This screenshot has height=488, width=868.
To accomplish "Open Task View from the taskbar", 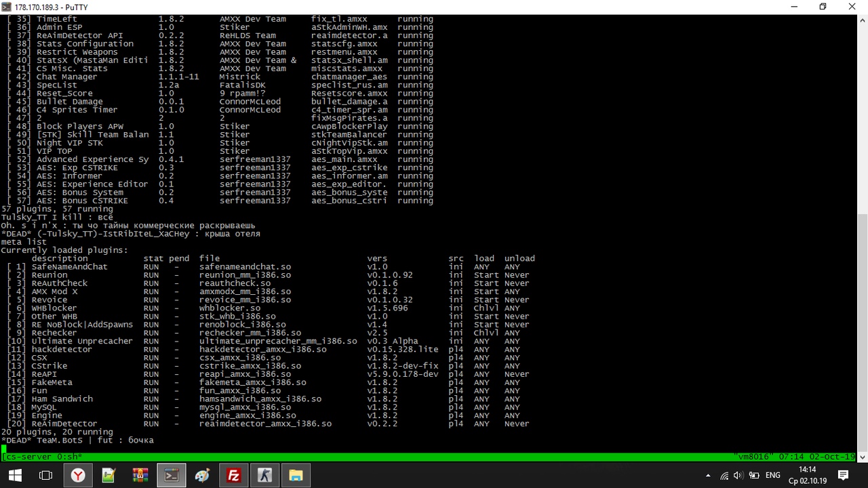I will coord(46,476).
